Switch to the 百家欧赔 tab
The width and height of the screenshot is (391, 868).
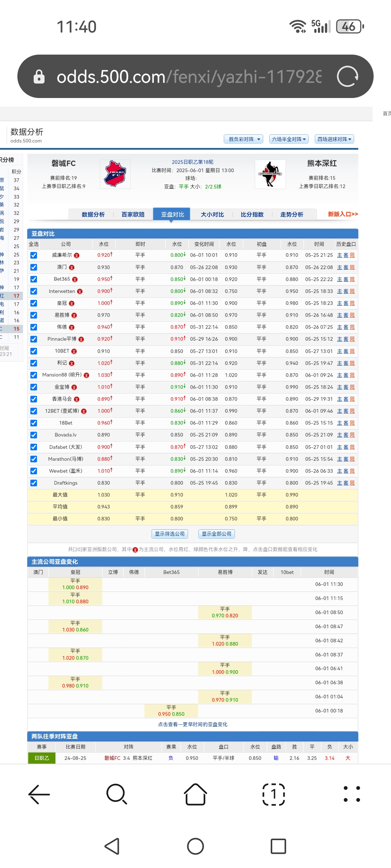click(x=133, y=214)
